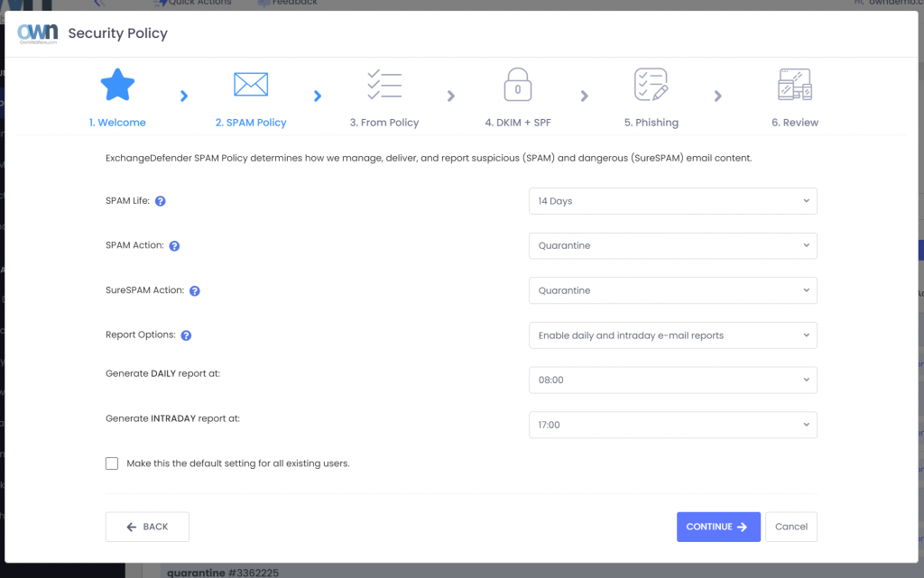924x578 pixels.
Task: Pick a DAILY report time
Action: click(673, 381)
